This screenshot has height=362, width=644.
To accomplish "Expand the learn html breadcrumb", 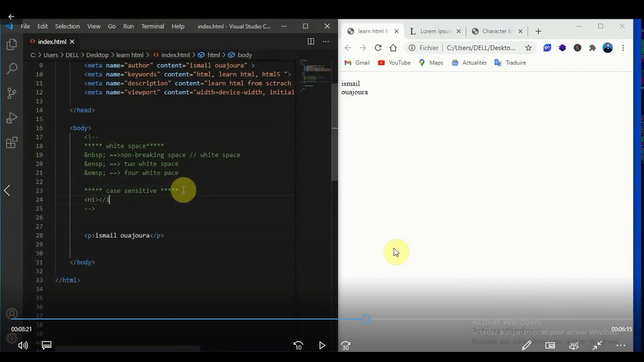I will 130,55.
